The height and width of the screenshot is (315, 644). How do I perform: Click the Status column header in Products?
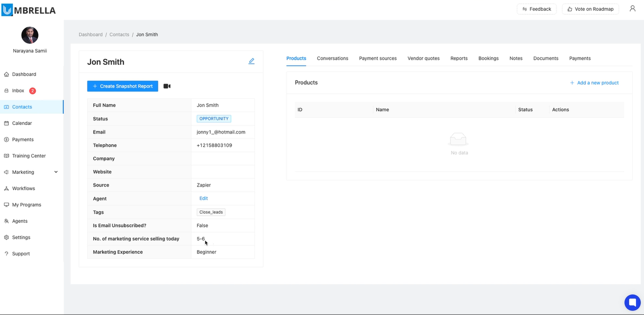pos(525,110)
